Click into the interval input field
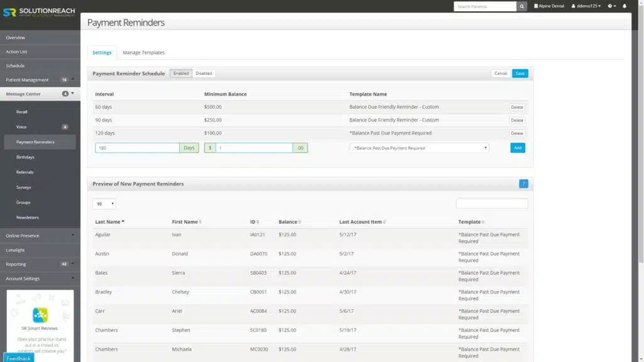Image resolution: width=644 pixels, height=362 pixels. pos(136,147)
